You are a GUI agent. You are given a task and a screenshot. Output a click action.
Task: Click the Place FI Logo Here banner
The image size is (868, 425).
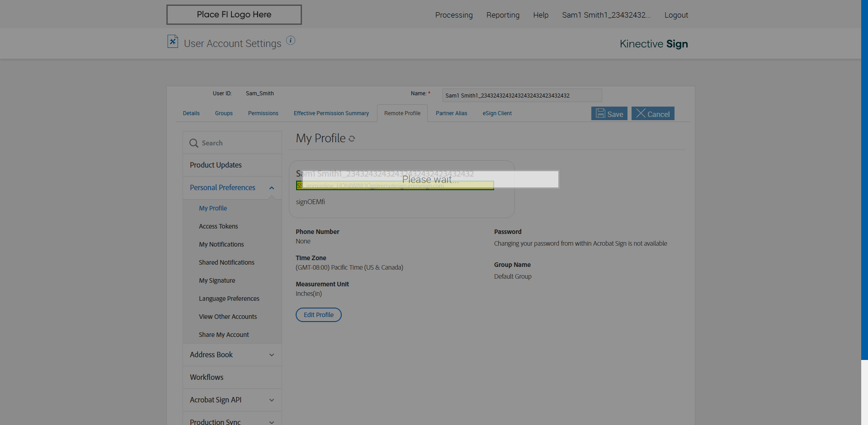point(234,14)
